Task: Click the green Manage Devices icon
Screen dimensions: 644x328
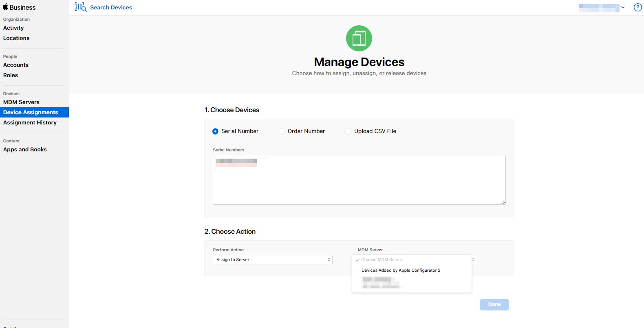Action: (x=359, y=38)
